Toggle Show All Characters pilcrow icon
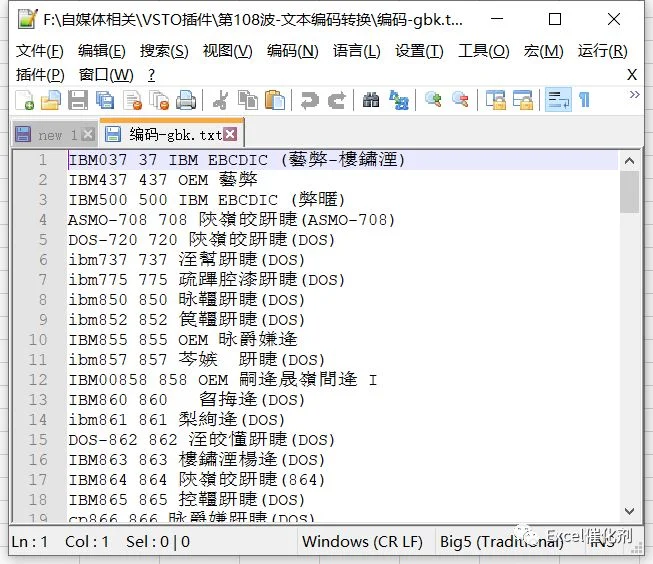This screenshot has height=564, width=653. click(x=584, y=100)
